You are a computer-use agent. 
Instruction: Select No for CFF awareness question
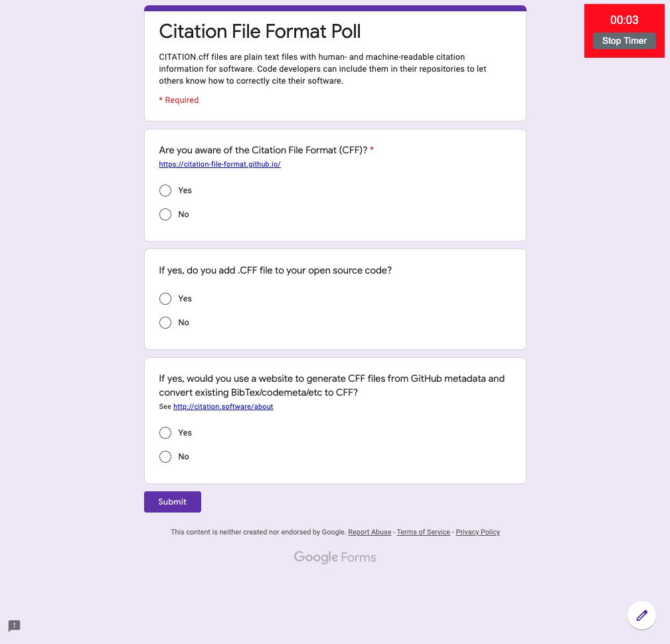point(165,214)
